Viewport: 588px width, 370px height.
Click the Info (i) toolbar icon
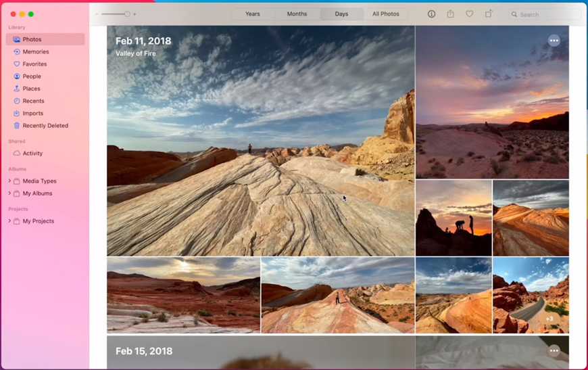[x=432, y=14]
